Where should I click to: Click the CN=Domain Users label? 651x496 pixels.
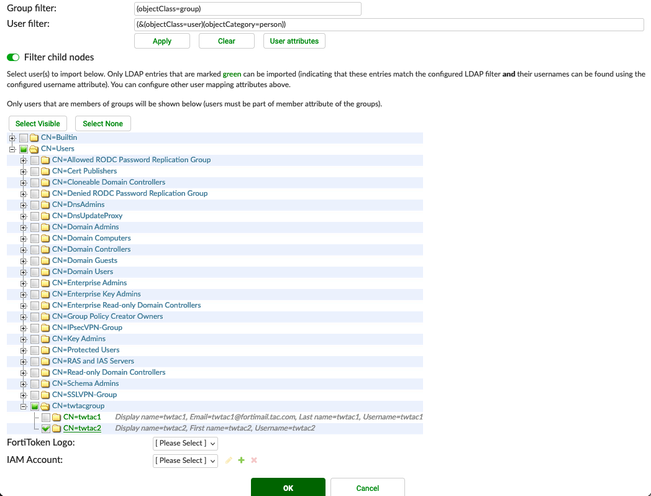(83, 272)
